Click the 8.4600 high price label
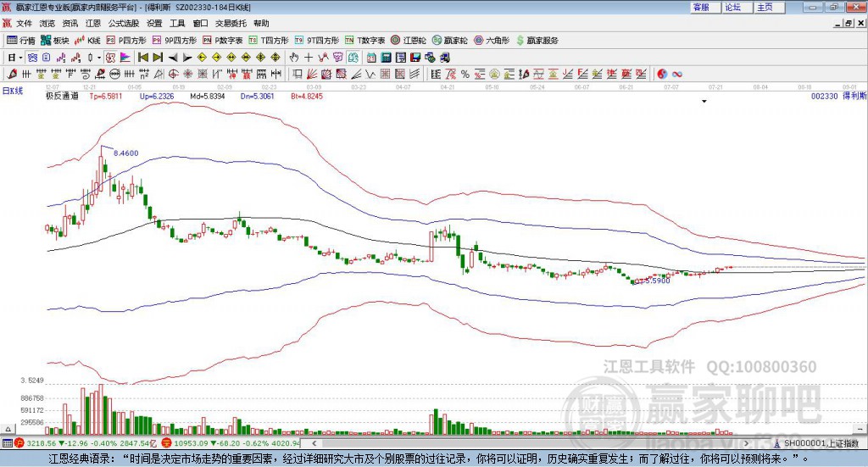The width and height of the screenshot is (868, 467). point(126,153)
